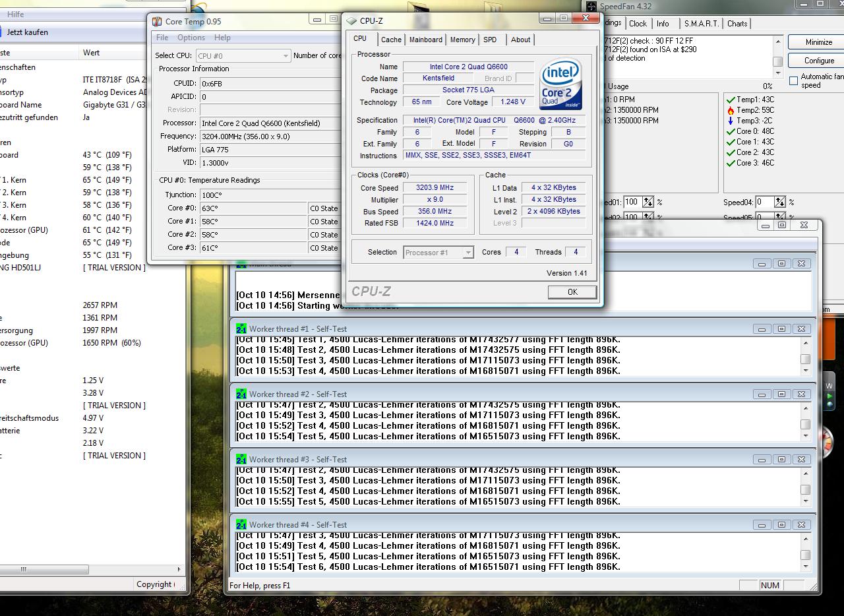Click the checkmark icon beside Temp1

point(731,100)
